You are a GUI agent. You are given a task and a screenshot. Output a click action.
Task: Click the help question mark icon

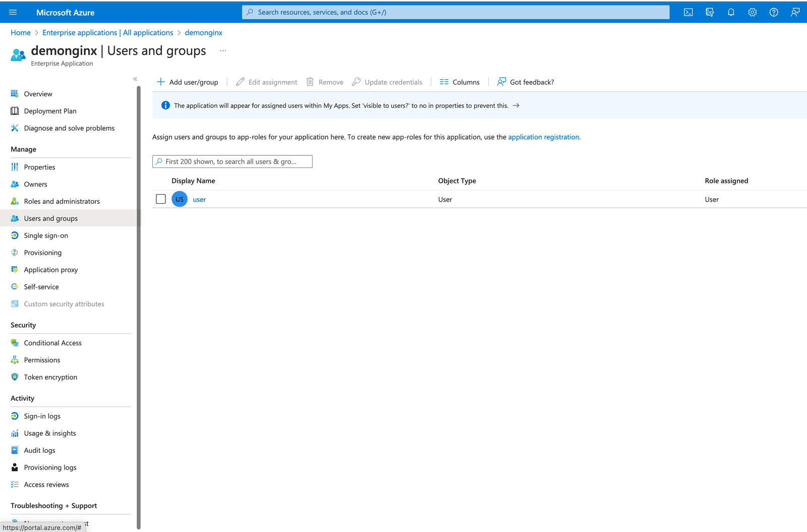pos(773,13)
